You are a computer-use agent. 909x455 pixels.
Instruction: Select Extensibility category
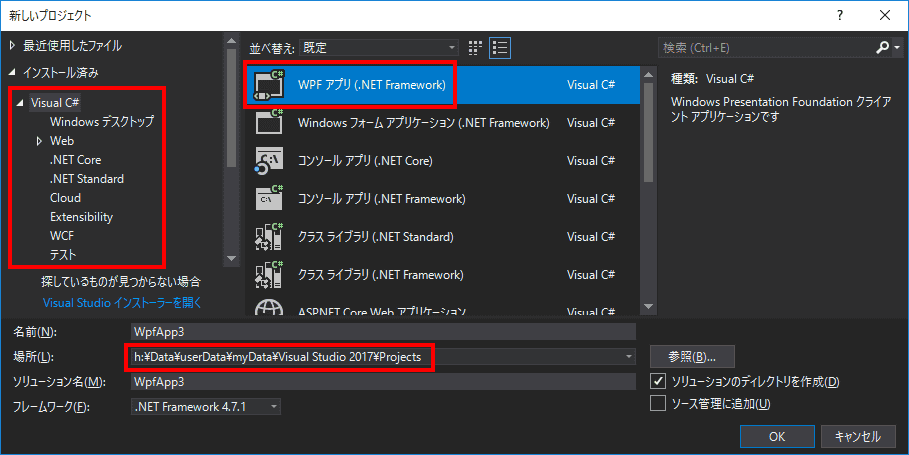(81, 217)
